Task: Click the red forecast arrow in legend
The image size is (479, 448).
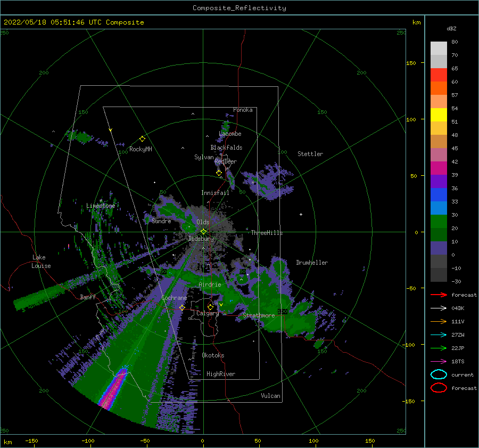Action: tap(439, 295)
